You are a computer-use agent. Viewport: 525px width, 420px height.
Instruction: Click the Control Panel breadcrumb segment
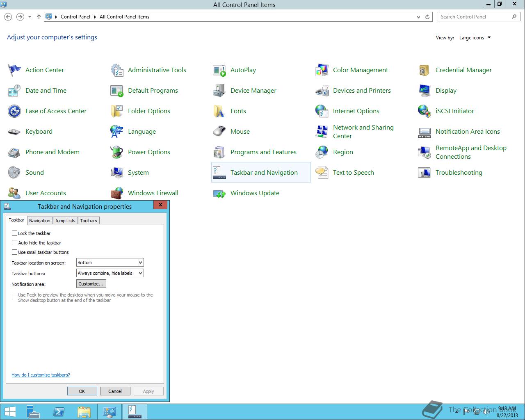(75, 17)
